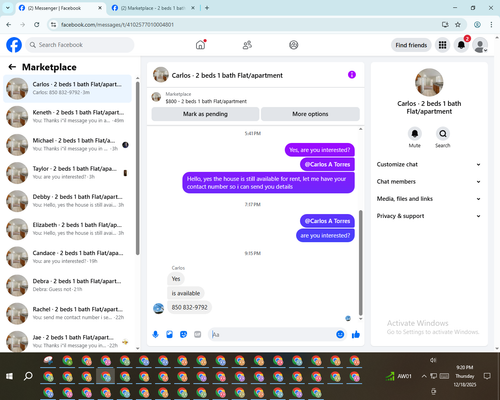This screenshot has width=500, height=400.
Task: Click Find friends button
Action: coord(411,45)
